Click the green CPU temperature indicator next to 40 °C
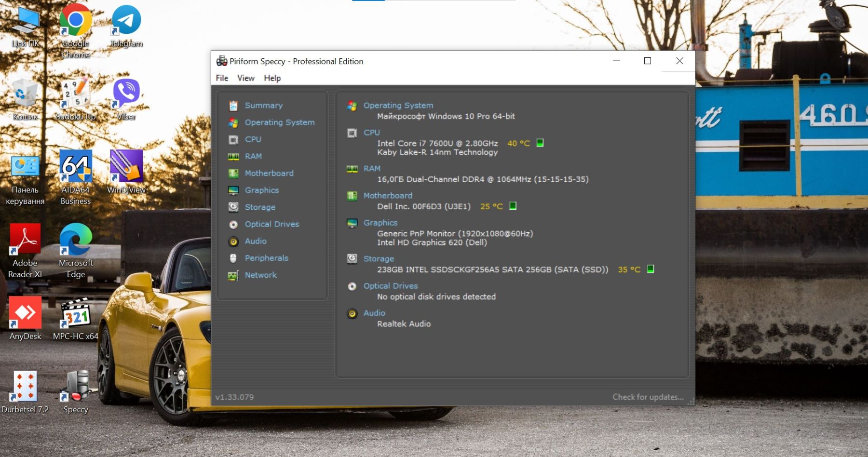868x457 pixels. click(540, 143)
